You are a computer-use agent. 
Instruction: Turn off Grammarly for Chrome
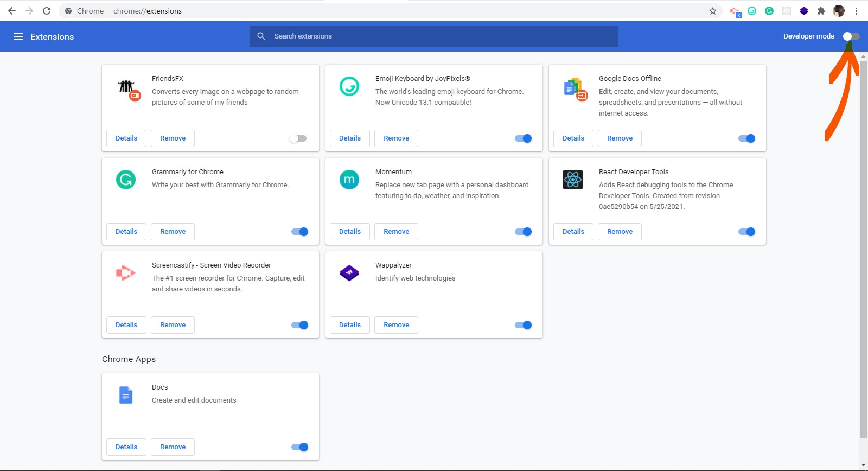pos(300,232)
